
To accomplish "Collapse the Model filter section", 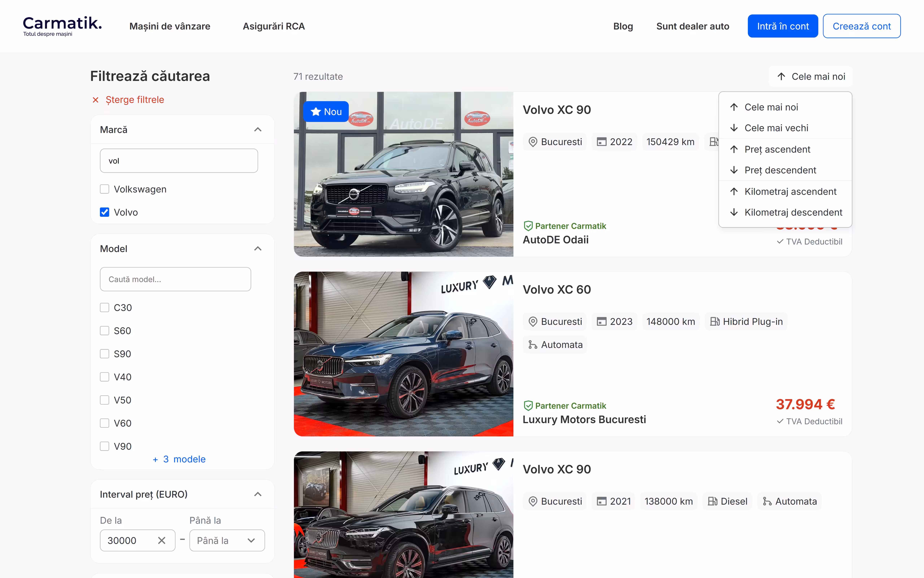I will pos(258,249).
